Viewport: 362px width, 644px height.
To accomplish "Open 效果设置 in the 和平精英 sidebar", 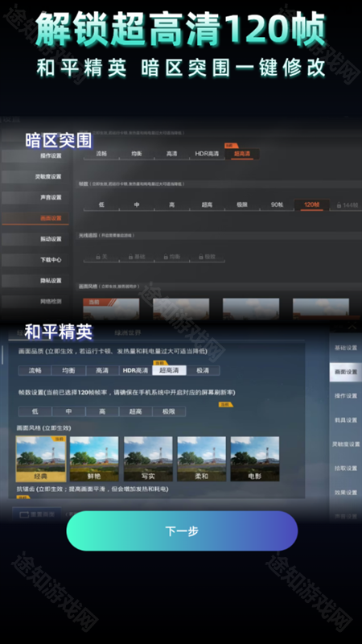I will [346, 493].
